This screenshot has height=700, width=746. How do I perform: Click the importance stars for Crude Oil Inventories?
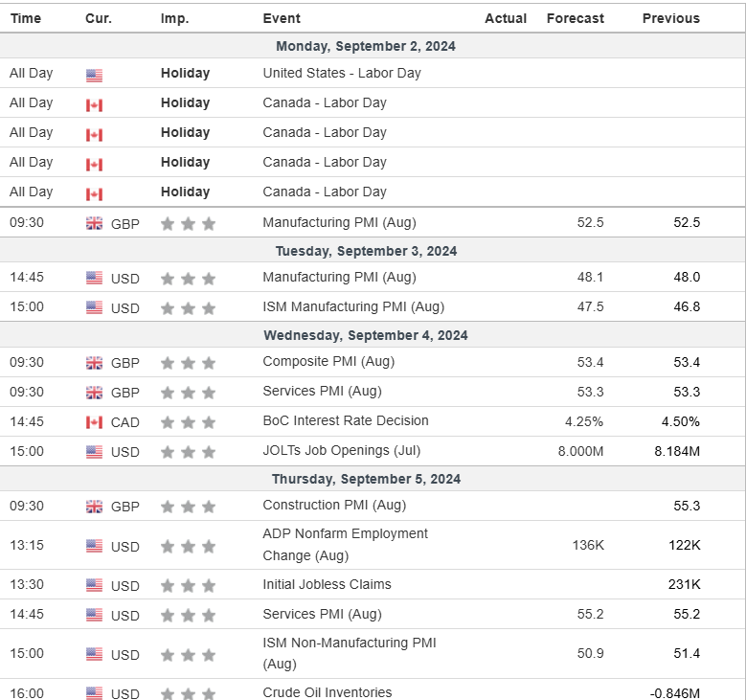tap(188, 693)
